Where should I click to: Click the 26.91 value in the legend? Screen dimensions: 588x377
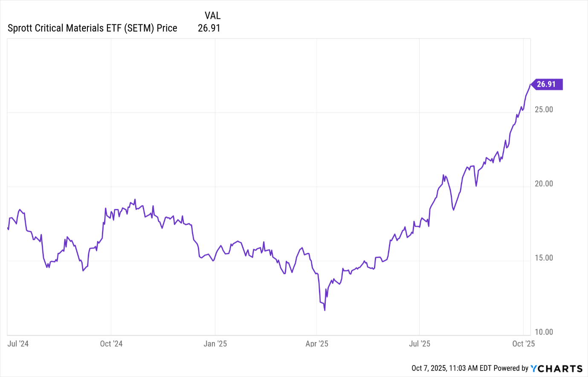[209, 28]
